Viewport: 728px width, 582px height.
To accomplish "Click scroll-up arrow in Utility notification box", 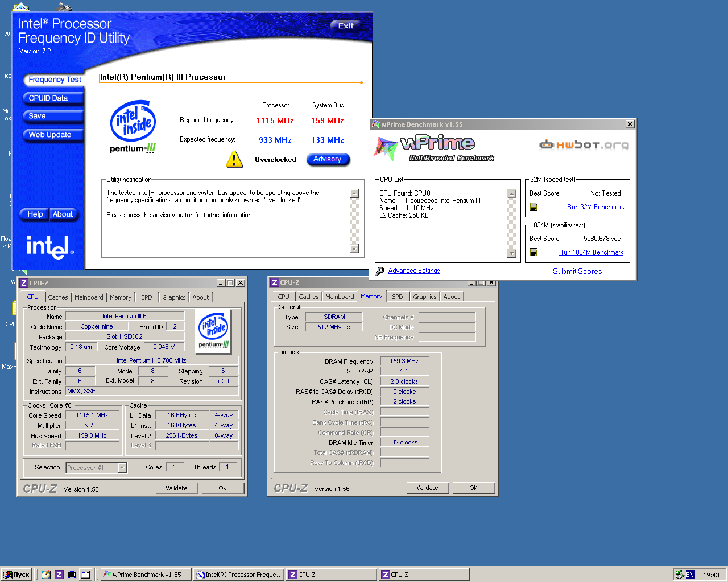I will pyautogui.click(x=354, y=193).
